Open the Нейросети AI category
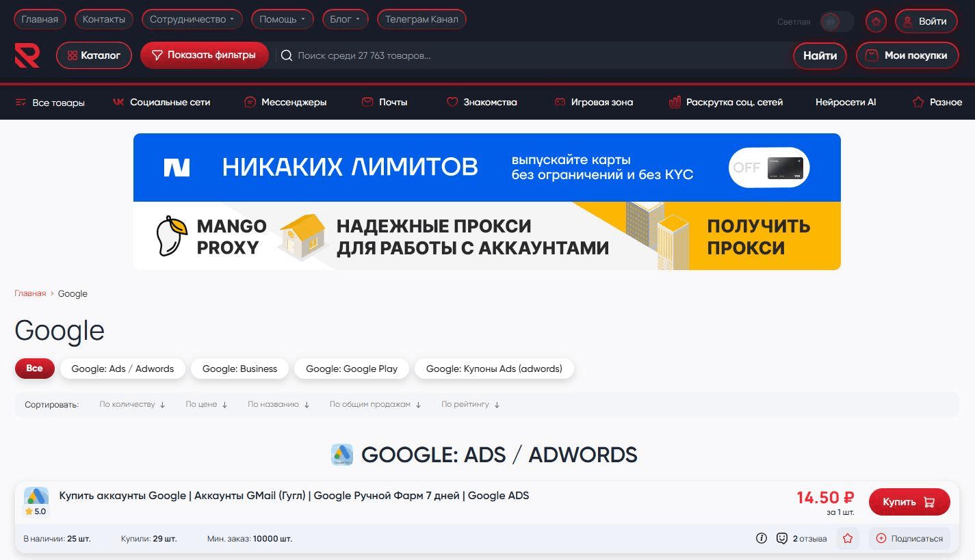Screen dimensions: 975x560 tap(846, 102)
